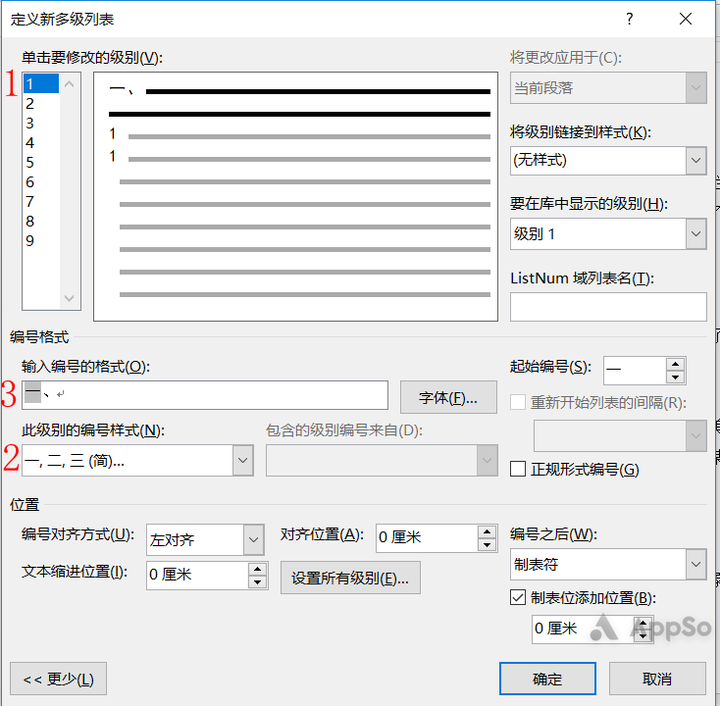Select level 1 in the level list
Viewport: 720px width, 706px height.
tap(41, 84)
